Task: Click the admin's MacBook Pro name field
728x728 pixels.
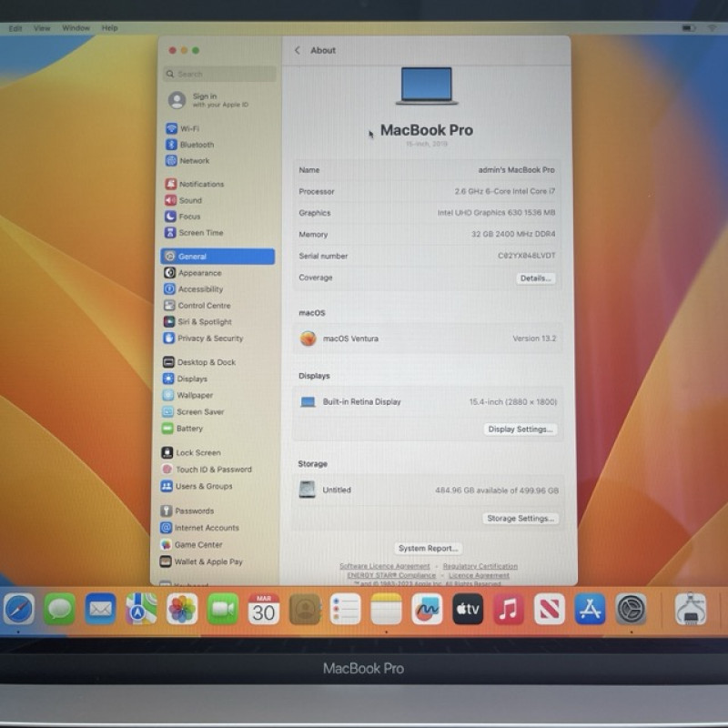Action: [516, 170]
